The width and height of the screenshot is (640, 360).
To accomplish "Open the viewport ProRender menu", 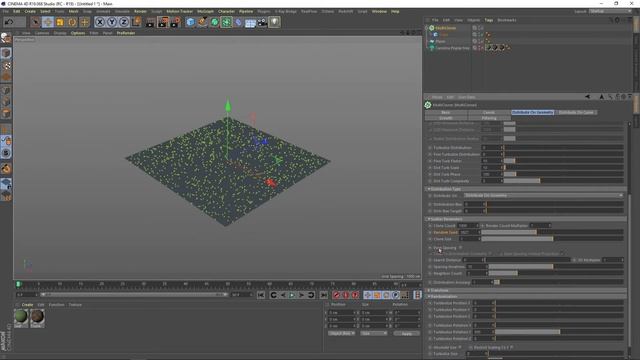I will point(126,33).
